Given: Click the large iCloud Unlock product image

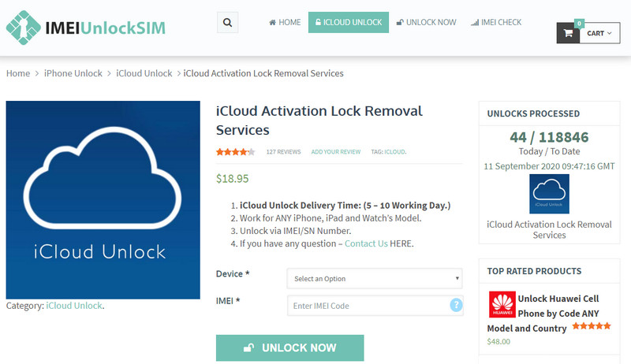Looking at the screenshot, I should click(103, 199).
